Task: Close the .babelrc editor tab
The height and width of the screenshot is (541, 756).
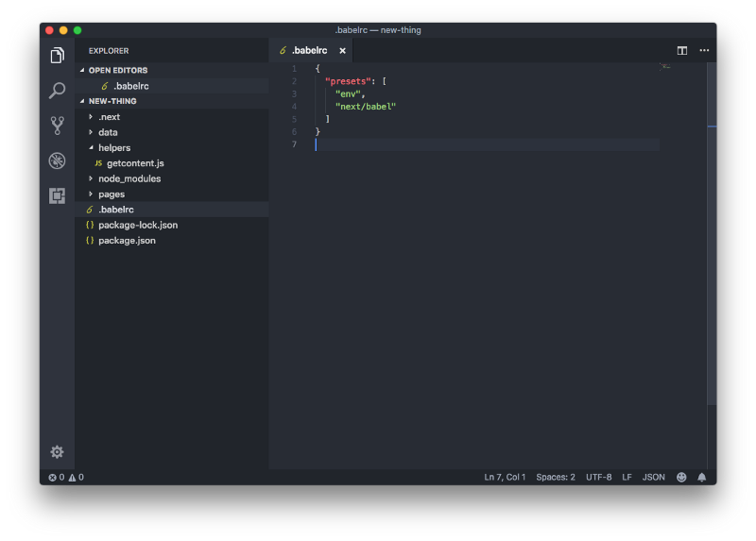Action: pos(342,51)
